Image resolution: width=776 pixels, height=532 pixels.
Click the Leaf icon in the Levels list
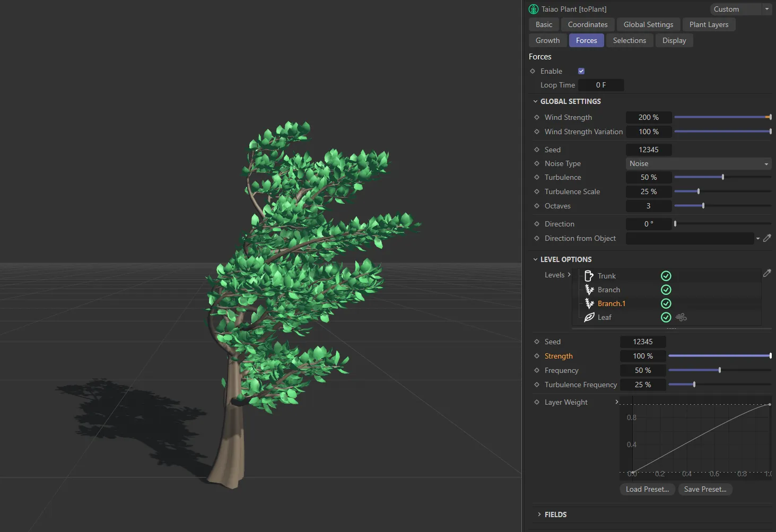tap(589, 317)
